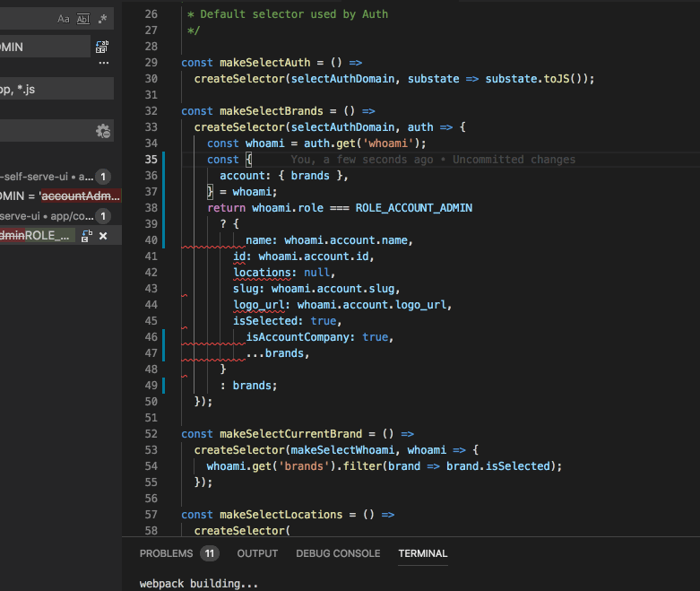The image size is (700, 591).
Task: Toggle search details ellipsis button
Action: click(x=104, y=65)
